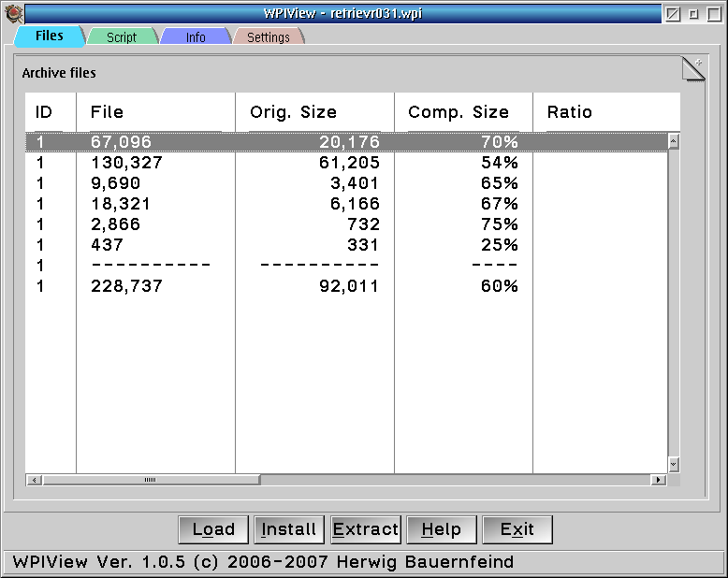Click the notebook page-corner turn icon
Image resolution: width=728 pixels, height=578 pixels.
[689, 73]
